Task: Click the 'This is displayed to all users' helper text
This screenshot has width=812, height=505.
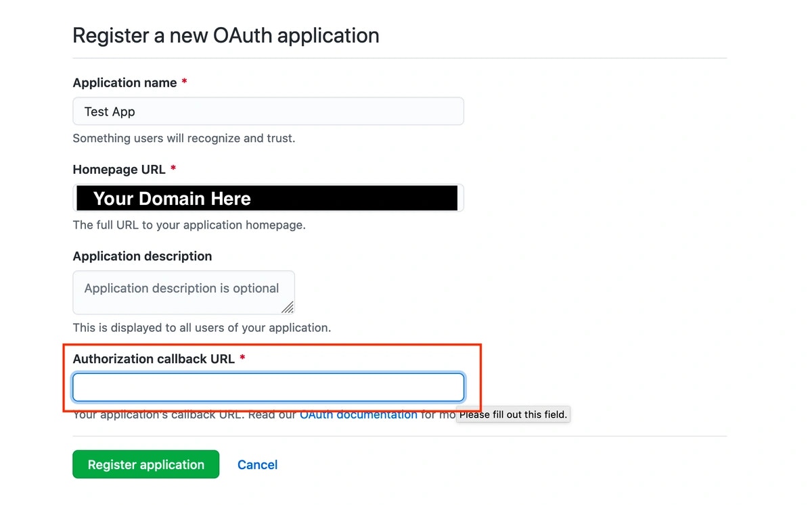Action: [x=202, y=327]
